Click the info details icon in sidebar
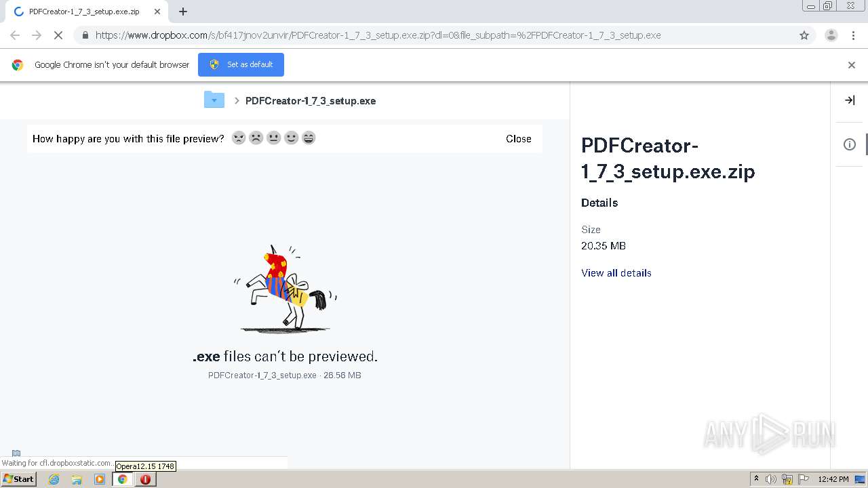Viewport: 868px width, 488px height. pos(850,144)
